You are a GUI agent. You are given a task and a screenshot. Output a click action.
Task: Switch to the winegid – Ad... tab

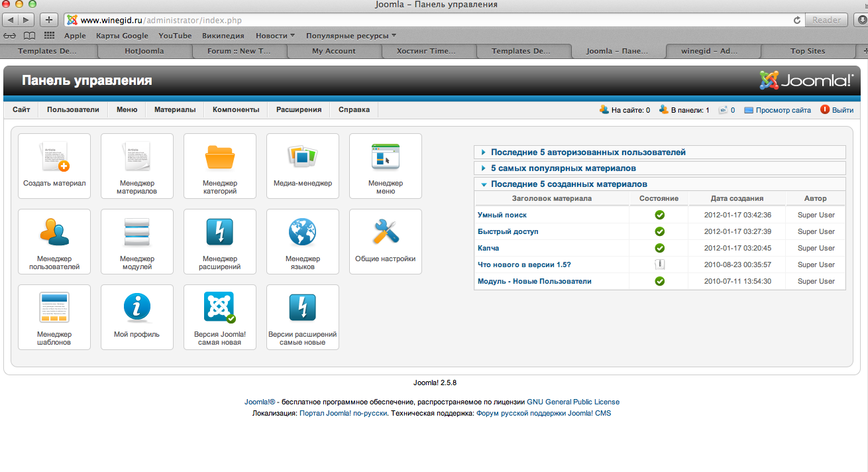pos(713,51)
